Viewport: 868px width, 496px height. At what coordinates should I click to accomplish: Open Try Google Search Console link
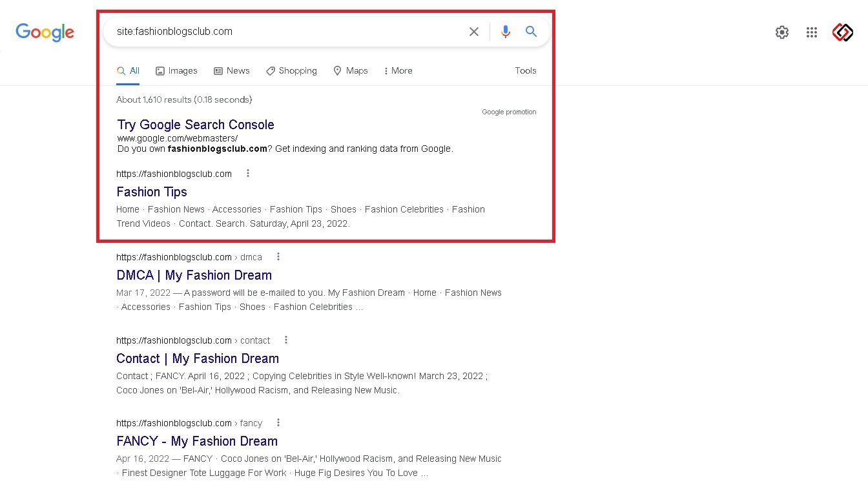pos(196,125)
